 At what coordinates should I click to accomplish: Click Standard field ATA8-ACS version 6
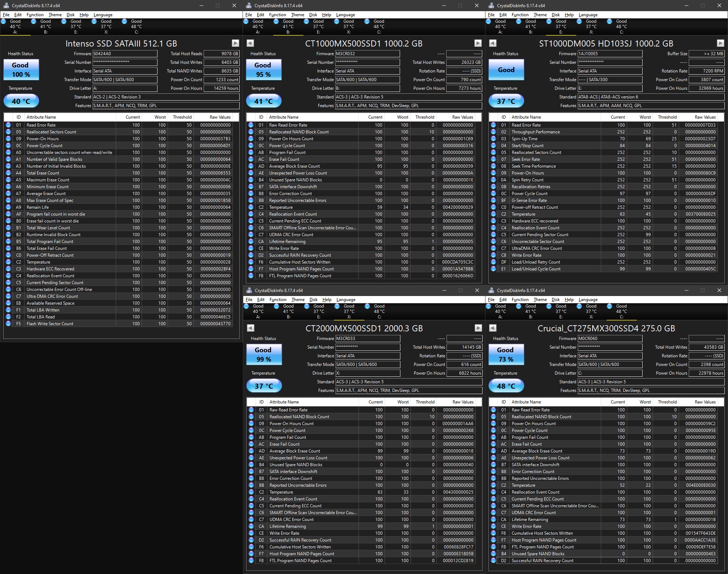[651, 97]
